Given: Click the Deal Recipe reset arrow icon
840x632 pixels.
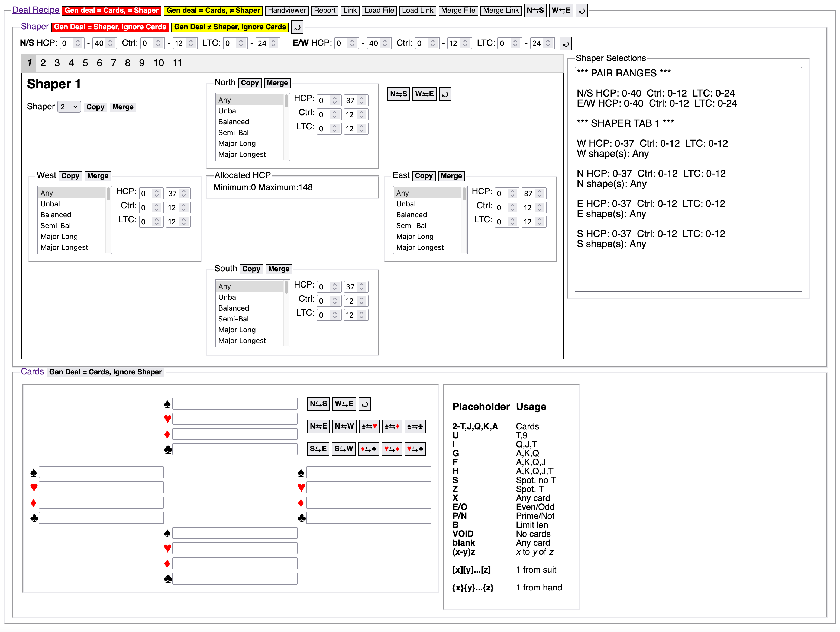Looking at the screenshot, I should point(581,11).
